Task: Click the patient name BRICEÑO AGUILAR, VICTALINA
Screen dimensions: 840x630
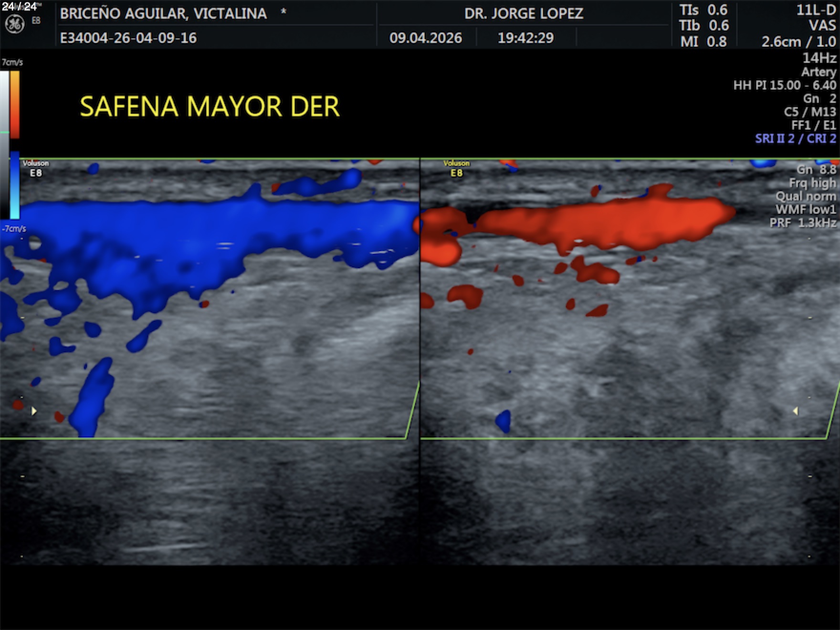Action: (163, 13)
